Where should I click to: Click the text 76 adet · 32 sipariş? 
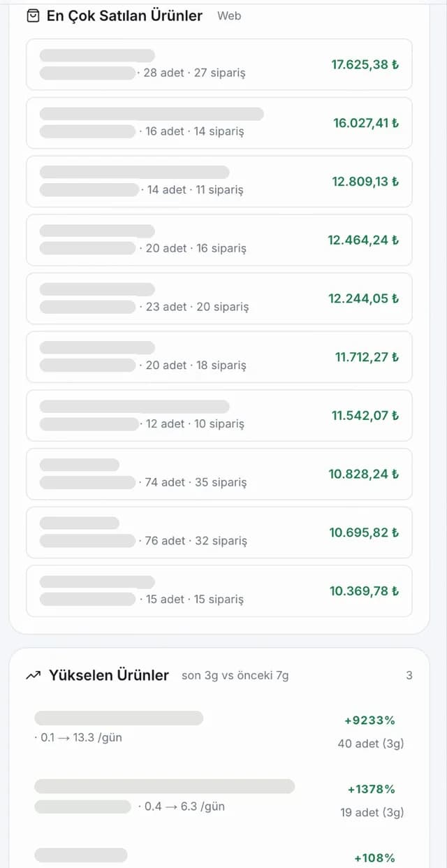tap(196, 541)
